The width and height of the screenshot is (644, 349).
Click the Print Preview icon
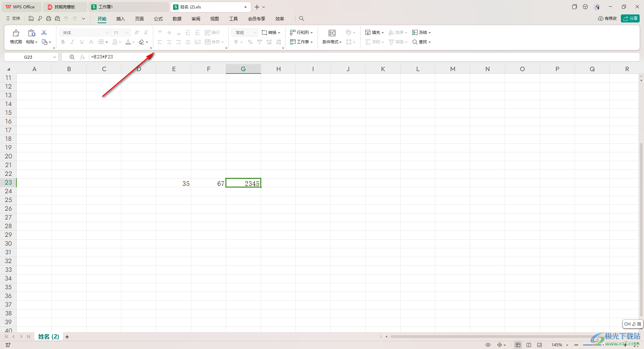click(x=57, y=19)
